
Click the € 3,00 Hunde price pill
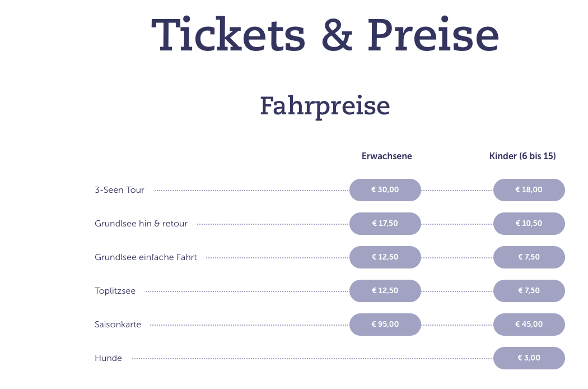point(529,358)
